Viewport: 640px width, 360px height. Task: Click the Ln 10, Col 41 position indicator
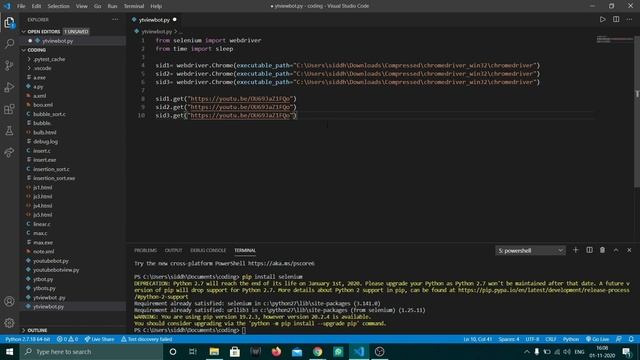pos(478,339)
